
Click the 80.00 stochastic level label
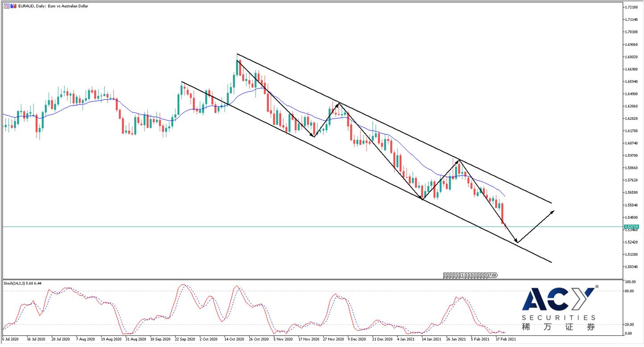point(630,291)
